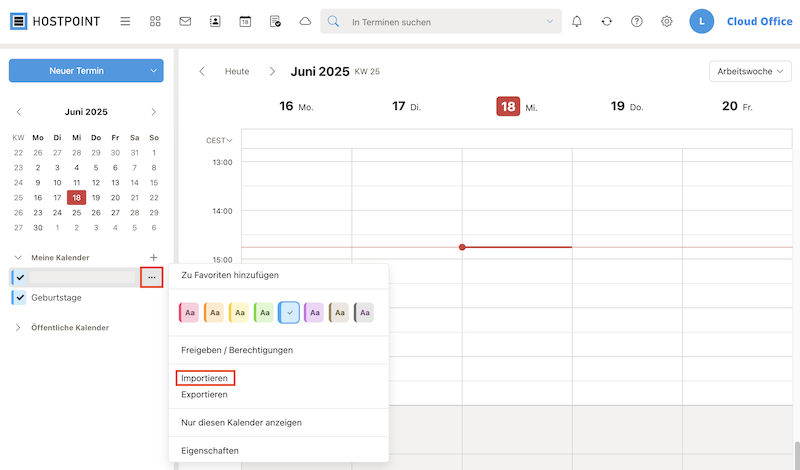Image resolution: width=800 pixels, height=470 pixels.
Task: Select Friday 20 column header
Action: point(737,106)
